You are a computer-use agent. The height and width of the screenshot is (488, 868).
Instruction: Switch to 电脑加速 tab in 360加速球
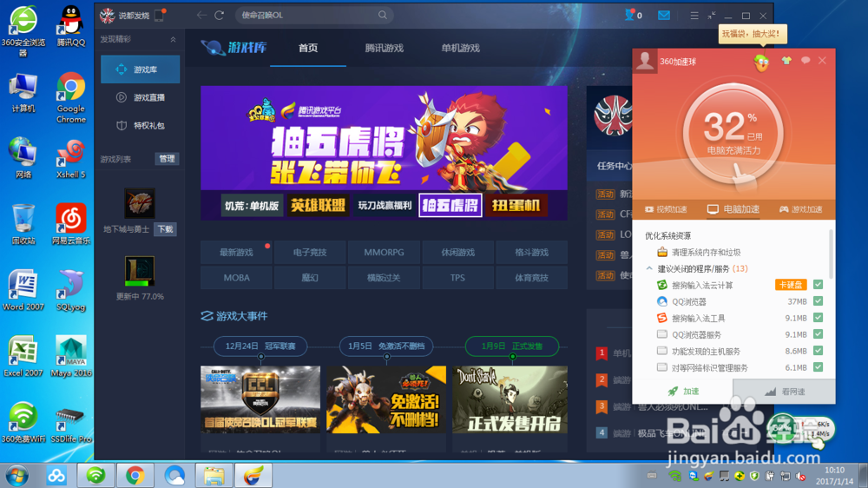(x=733, y=209)
